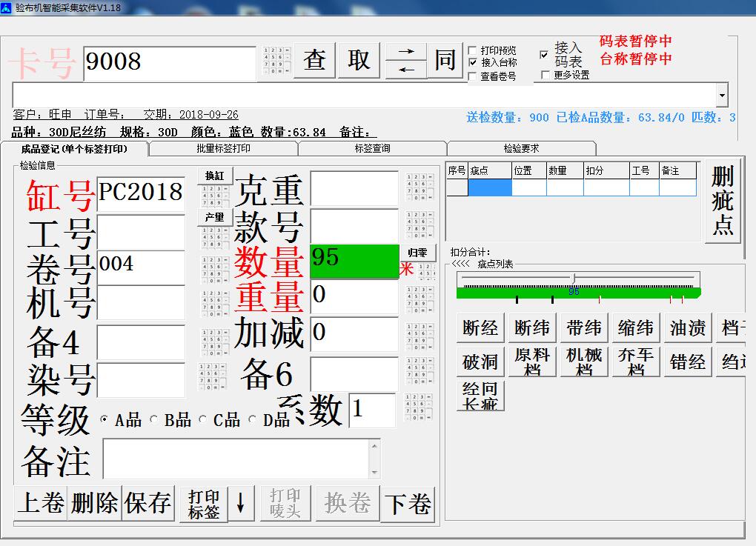Click 产量 button
Screen dimensions: 756x546
[215, 217]
